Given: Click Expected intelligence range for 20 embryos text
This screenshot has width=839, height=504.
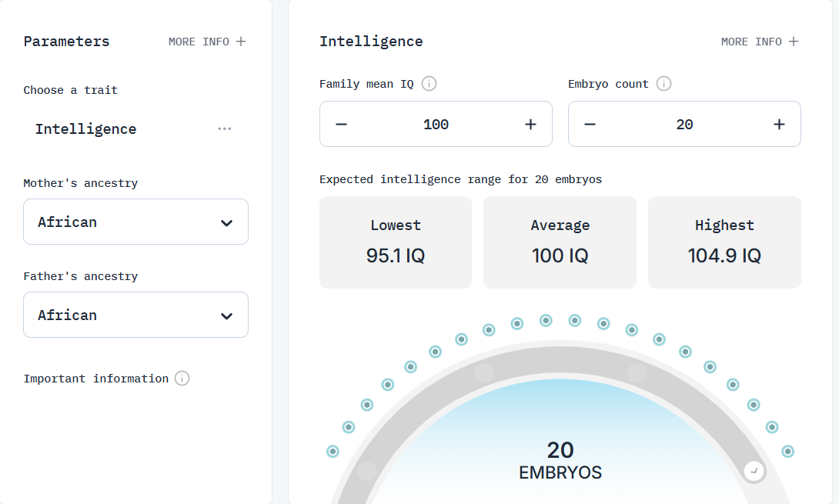Looking at the screenshot, I should (461, 180).
